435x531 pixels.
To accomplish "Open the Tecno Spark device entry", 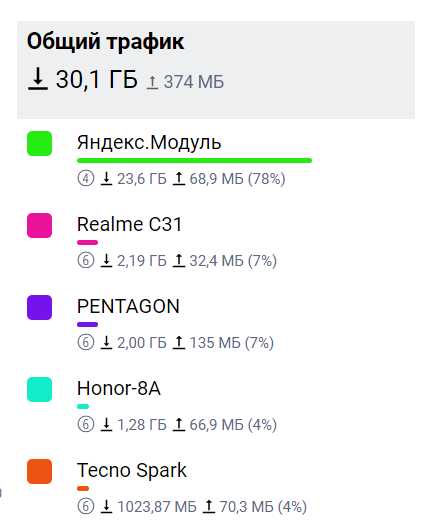I will point(132,471).
